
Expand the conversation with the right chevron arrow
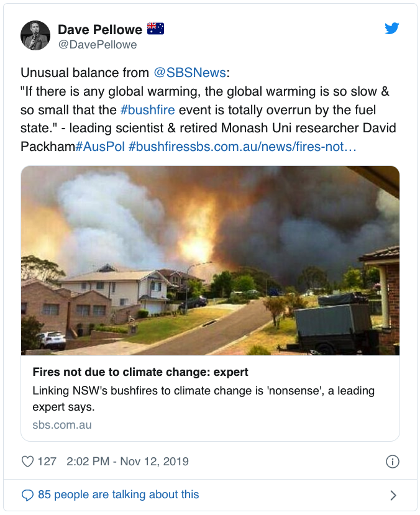pyautogui.click(x=393, y=495)
